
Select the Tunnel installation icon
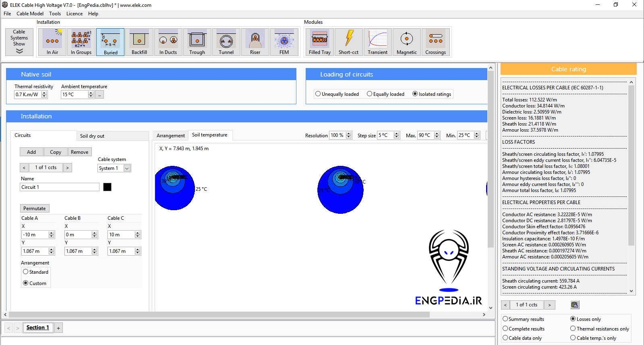[226, 42]
